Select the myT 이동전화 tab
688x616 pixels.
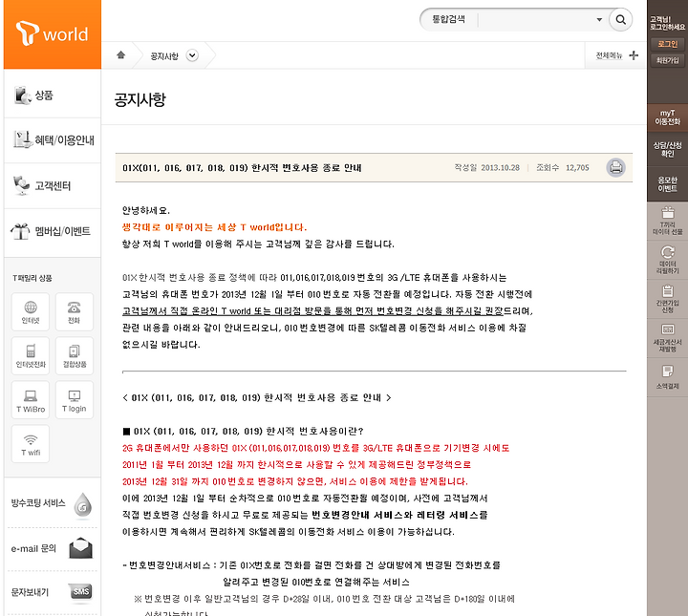tap(667, 117)
